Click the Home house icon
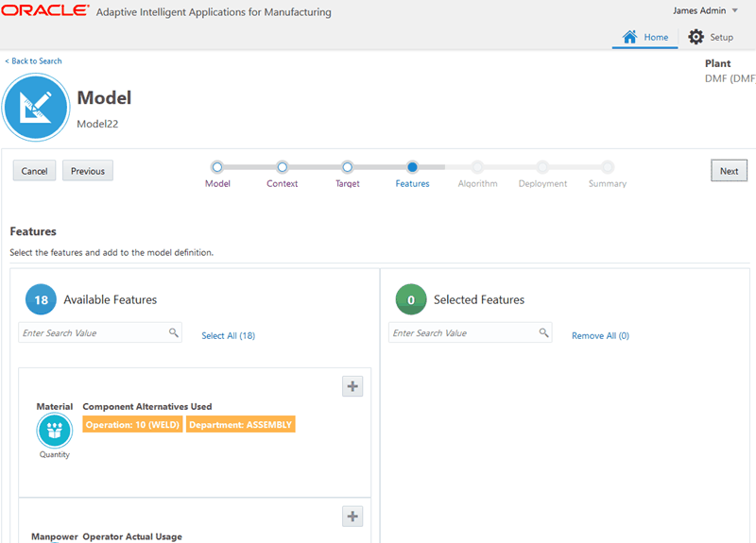 (x=630, y=37)
